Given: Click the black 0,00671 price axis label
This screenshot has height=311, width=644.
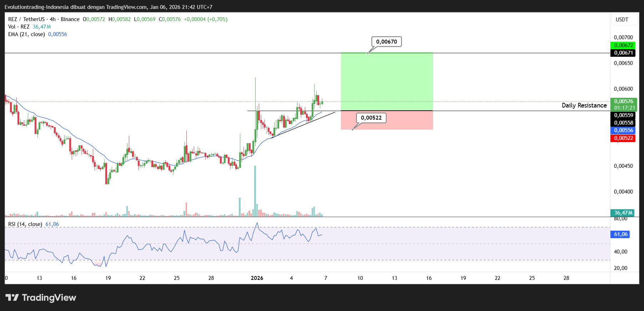Looking at the screenshot, I should [623, 53].
